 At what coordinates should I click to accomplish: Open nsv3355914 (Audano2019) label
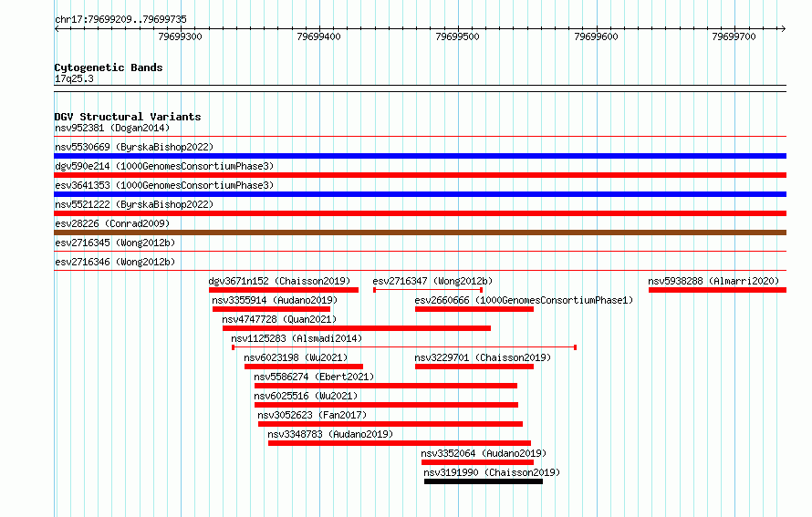275,300
